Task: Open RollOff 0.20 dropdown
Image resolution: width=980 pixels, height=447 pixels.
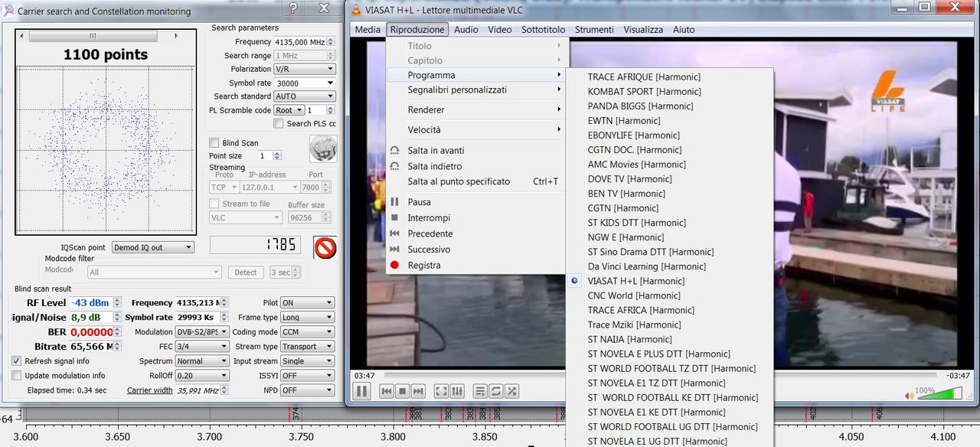Action: pos(202,376)
